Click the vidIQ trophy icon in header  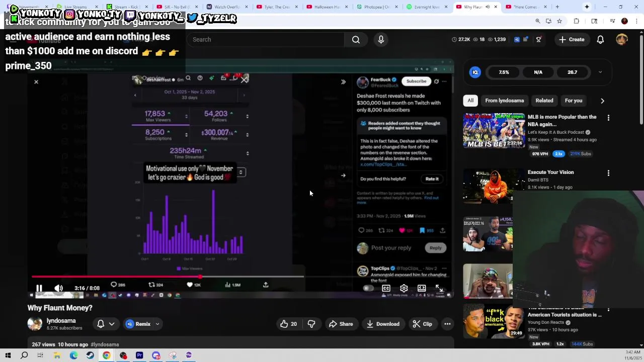coord(538,40)
